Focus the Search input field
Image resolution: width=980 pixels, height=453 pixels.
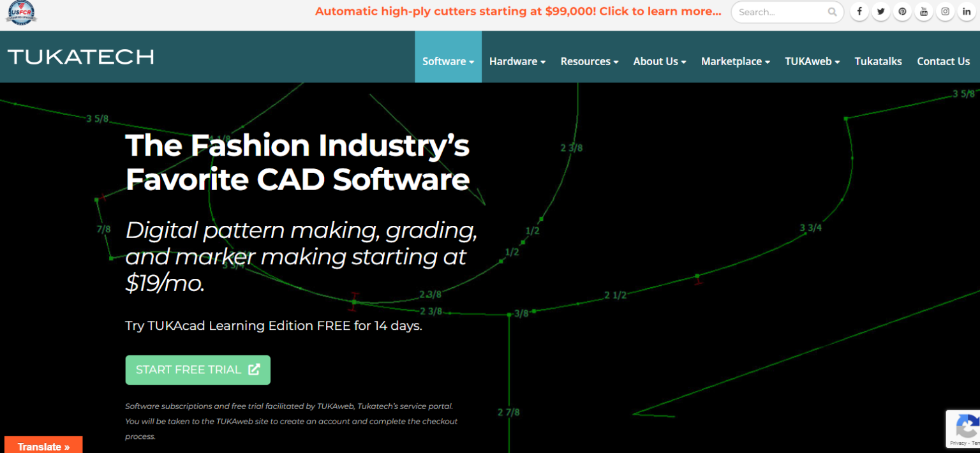coord(780,12)
